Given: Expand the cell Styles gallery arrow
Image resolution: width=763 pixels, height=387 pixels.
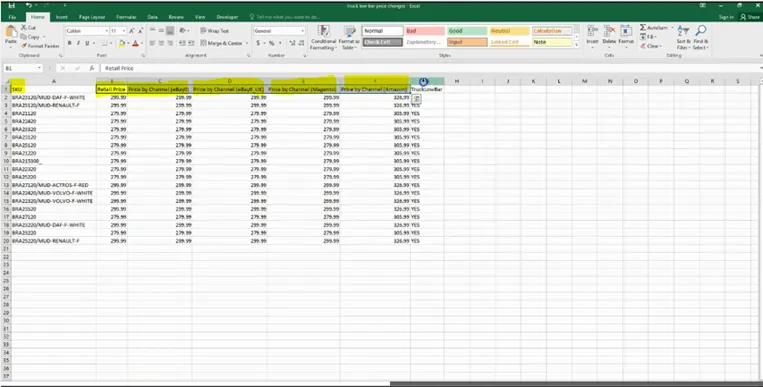Looking at the screenshot, I should pos(577,45).
